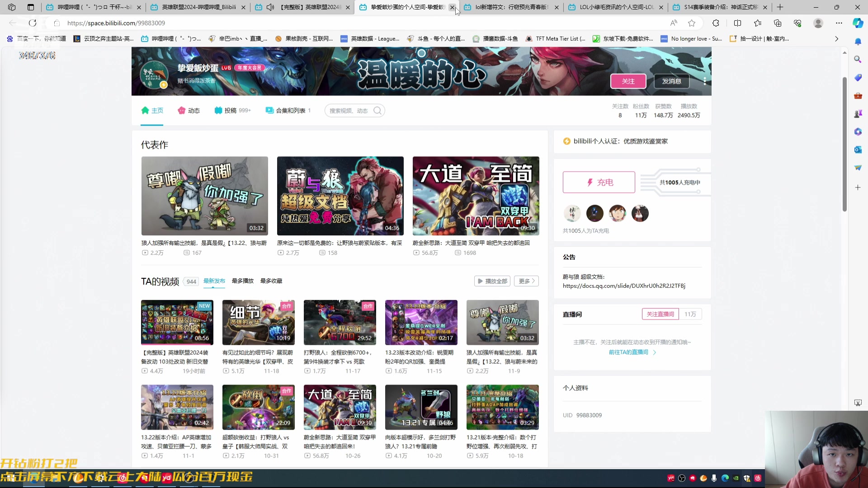Screen dimensions: 868x488
Task: Open Outlook from the Edge sidebar
Action: tap(858, 150)
